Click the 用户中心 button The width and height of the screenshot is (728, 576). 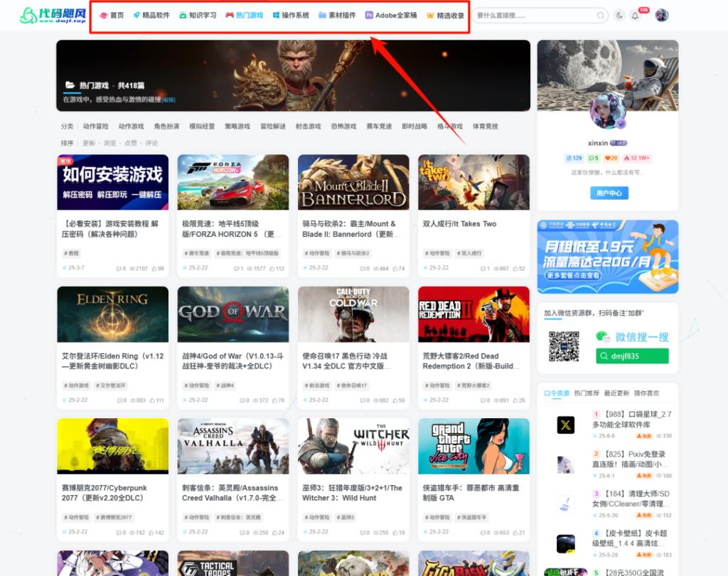(x=609, y=193)
